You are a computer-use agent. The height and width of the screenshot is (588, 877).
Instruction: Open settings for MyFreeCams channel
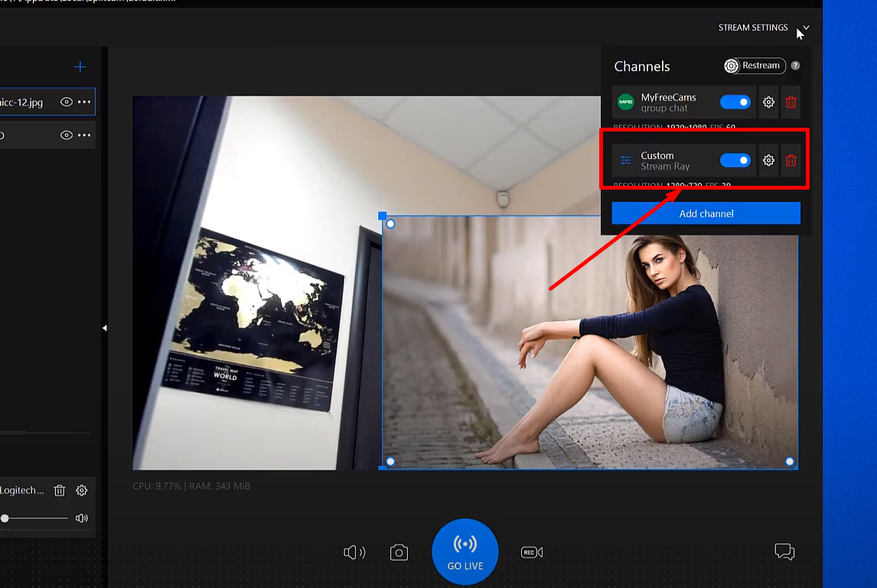(x=768, y=102)
